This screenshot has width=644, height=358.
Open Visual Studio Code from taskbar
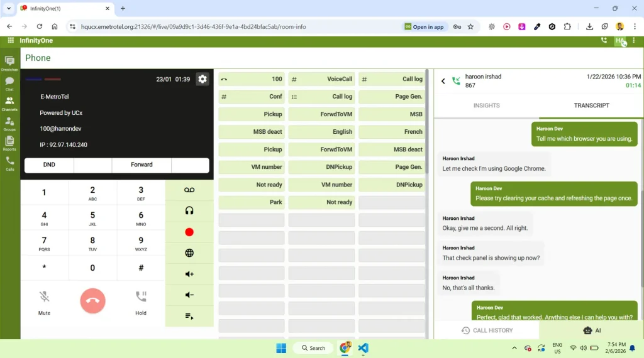[x=363, y=348]
